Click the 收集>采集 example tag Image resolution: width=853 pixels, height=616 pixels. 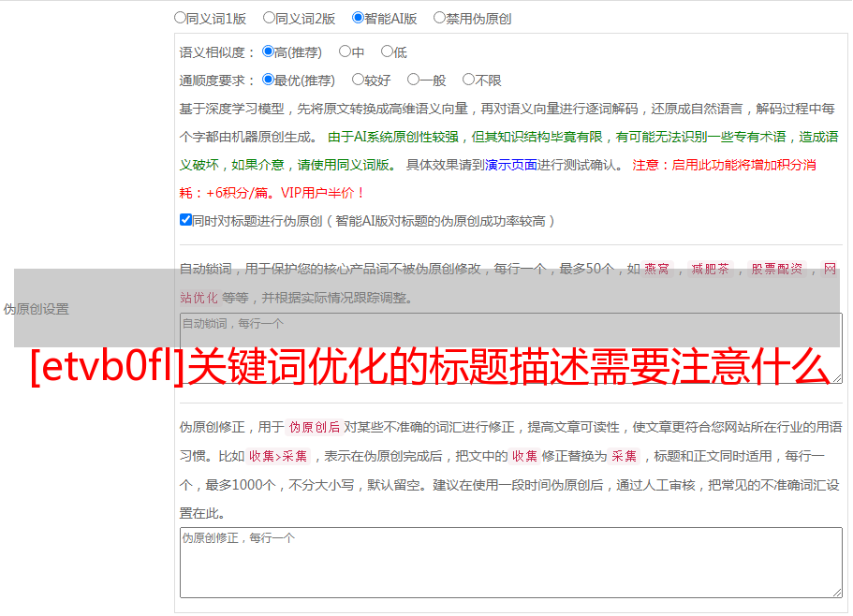pos(278,456)
